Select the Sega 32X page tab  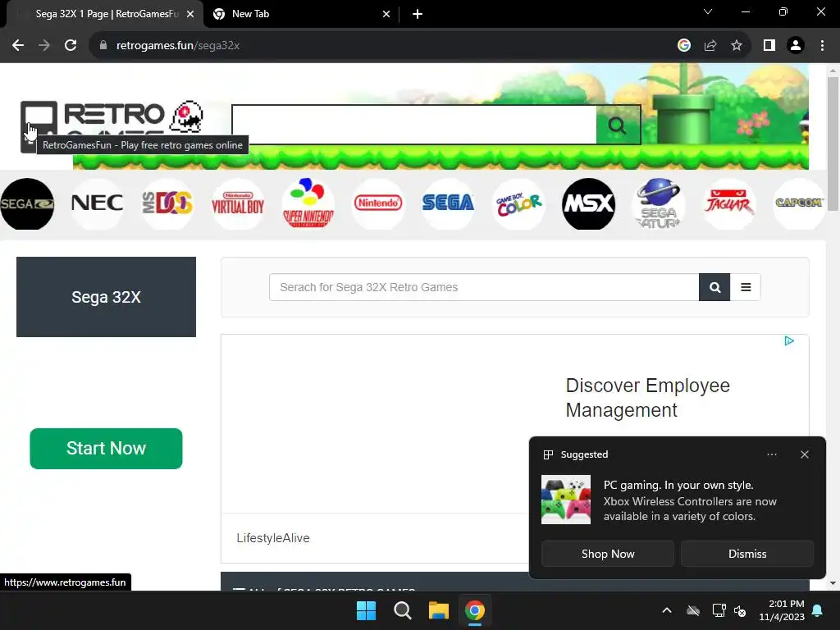(x=106, y=14)
